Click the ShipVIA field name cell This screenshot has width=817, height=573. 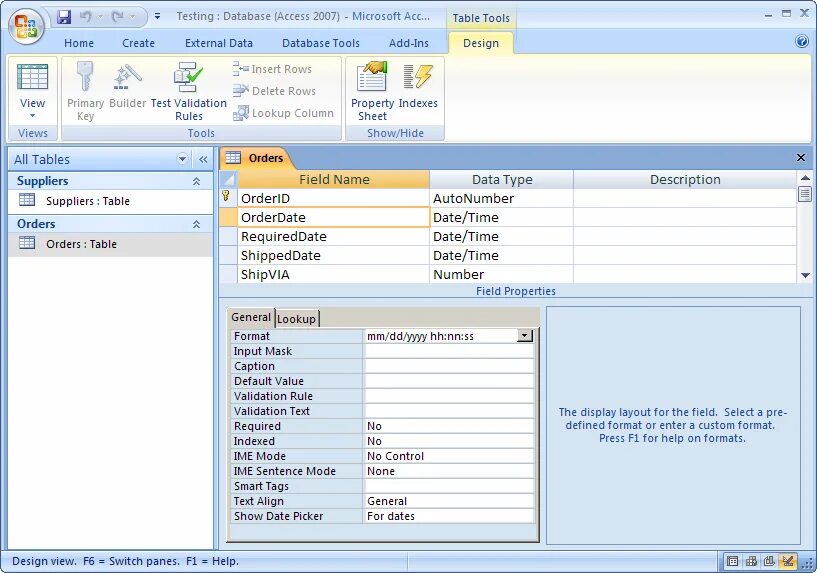[333, 275]
